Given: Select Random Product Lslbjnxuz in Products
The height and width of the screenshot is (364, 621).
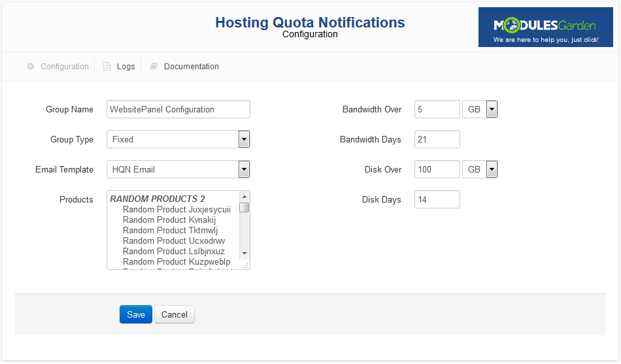Looking at the screenshot, I should coord(173,251).
